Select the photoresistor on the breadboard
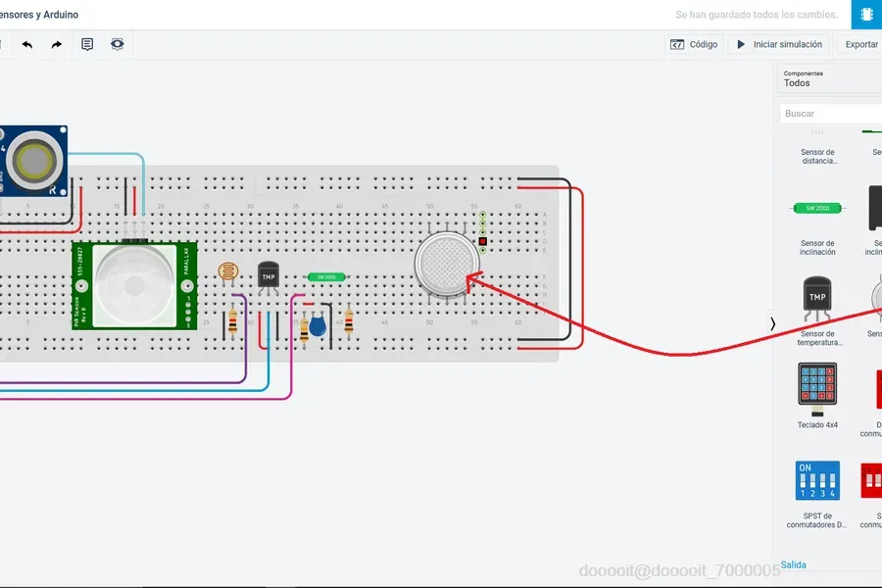The image size is (882, 588). (x=227, y=272)
